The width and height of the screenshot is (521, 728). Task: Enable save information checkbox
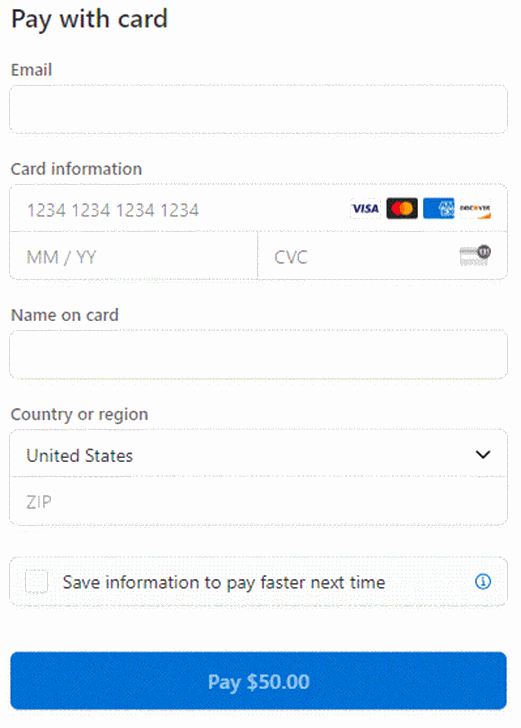[x=36, y=582]
